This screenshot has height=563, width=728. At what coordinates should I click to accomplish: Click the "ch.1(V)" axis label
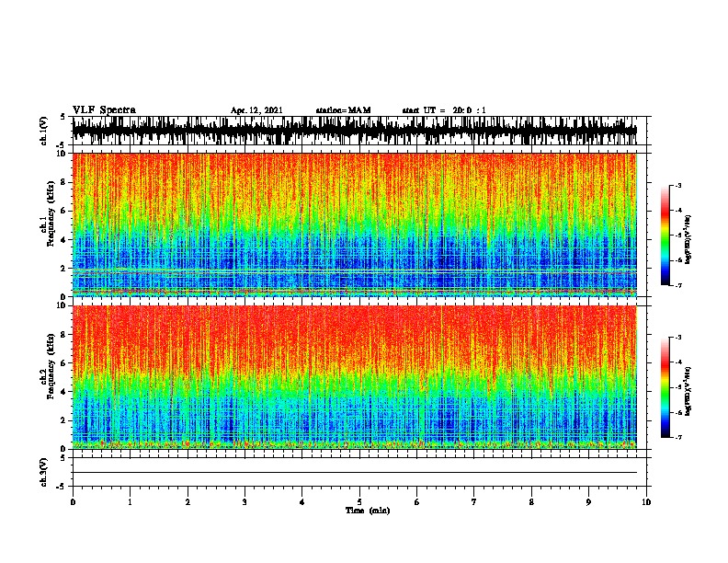pyautogui.click(x=43, y=131)
